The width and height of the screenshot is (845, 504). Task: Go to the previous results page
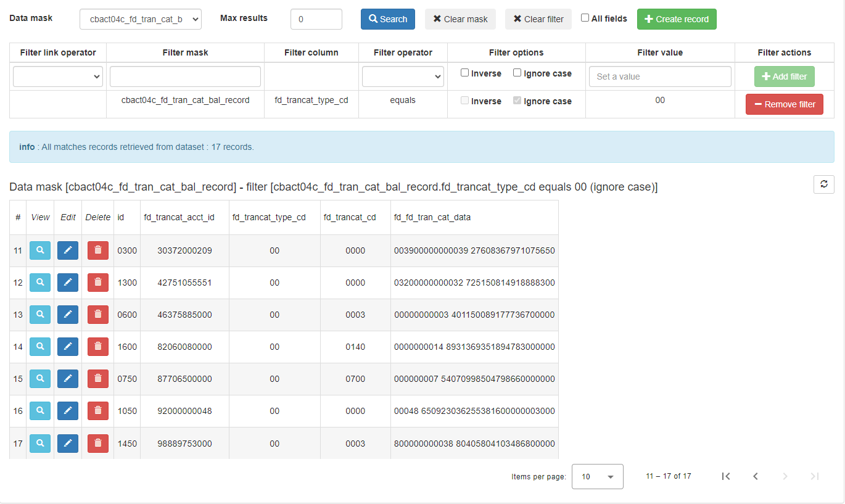[x=756, y=476]
